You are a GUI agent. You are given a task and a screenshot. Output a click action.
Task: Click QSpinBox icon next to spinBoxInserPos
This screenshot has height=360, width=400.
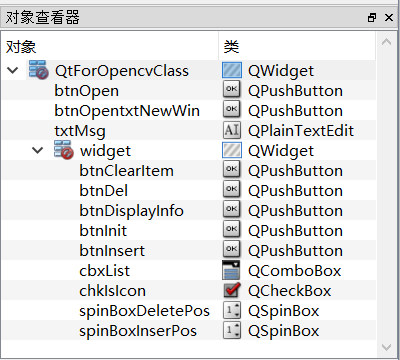[231, 330]
